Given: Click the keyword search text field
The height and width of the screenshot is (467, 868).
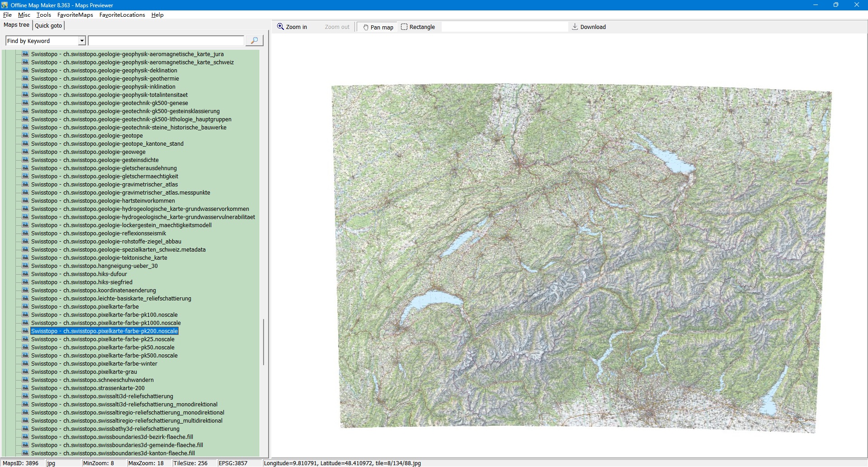Looking at the screenshot, I should [x=166, y=41].
